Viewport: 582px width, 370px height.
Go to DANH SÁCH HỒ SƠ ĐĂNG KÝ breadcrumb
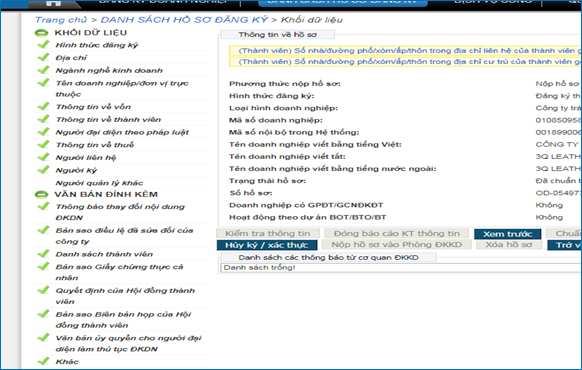pos(184,20)
